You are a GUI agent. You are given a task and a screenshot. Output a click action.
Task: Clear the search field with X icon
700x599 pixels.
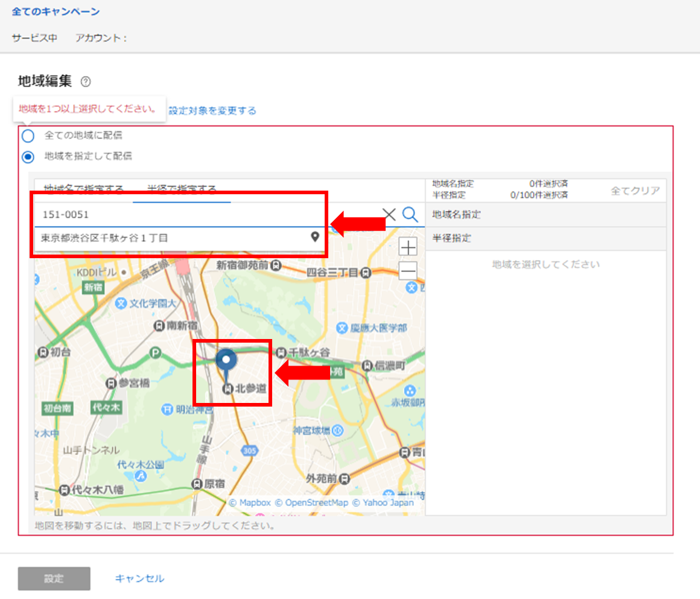(390, 215)
